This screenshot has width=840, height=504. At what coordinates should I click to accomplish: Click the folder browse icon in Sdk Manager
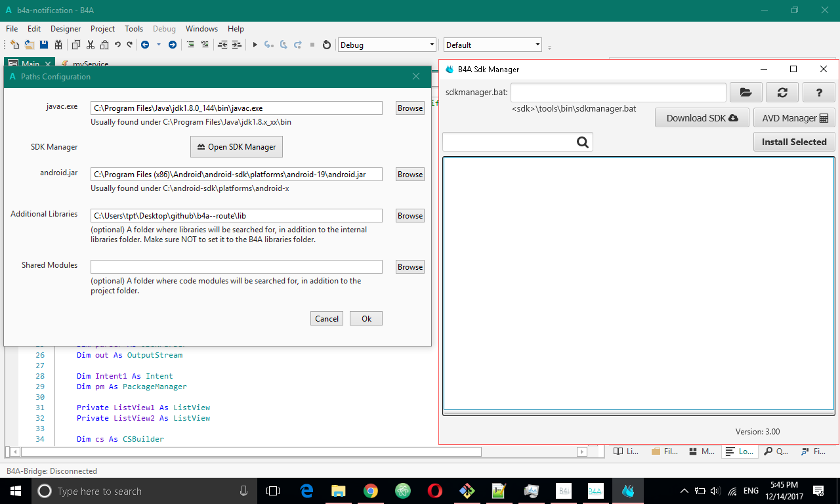pyautogui.click(x=746, y=93)
